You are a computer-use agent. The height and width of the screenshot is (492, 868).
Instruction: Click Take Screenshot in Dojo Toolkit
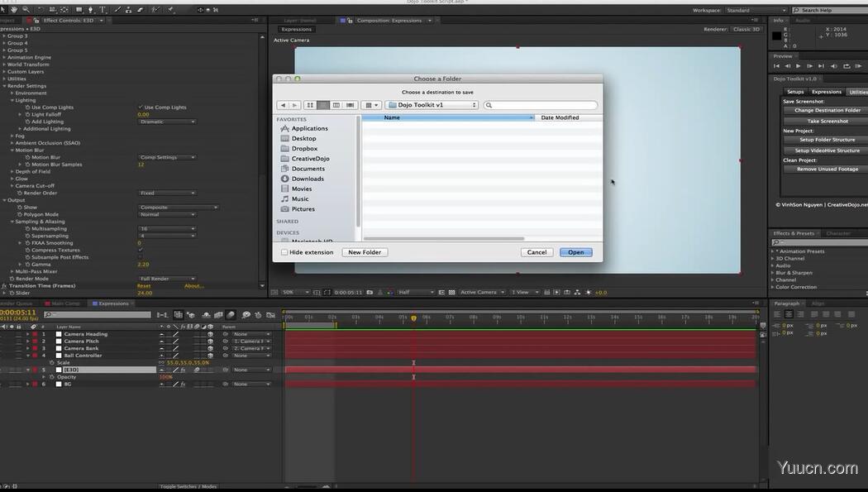pos(827,122)
